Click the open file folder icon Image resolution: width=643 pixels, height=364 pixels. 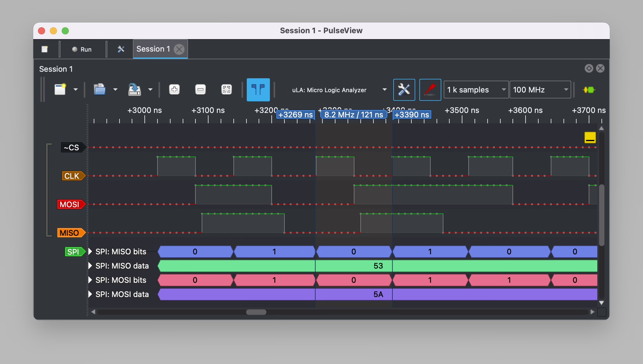coord(100,90)
